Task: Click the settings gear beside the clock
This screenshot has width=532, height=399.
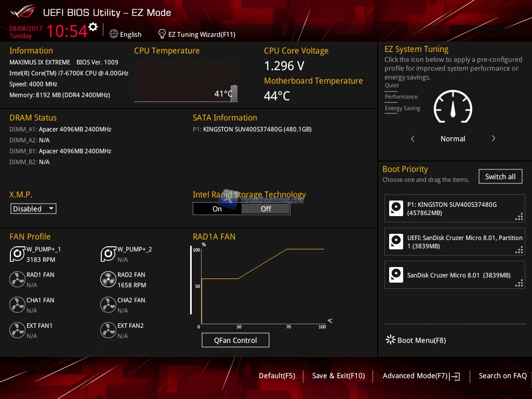Action: click(x=93, y=27)
